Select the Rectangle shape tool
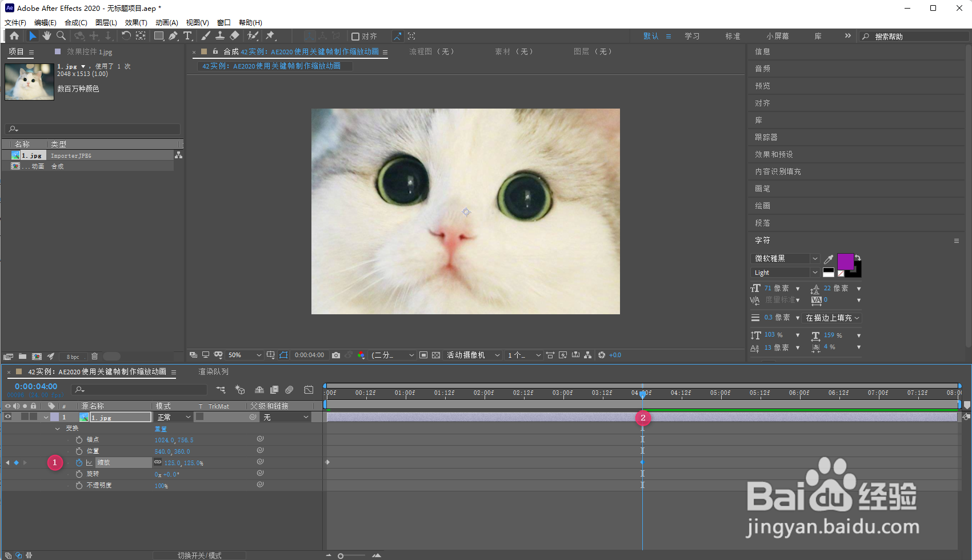This screenshot has width=972, height=560. [x=159, y=36]
